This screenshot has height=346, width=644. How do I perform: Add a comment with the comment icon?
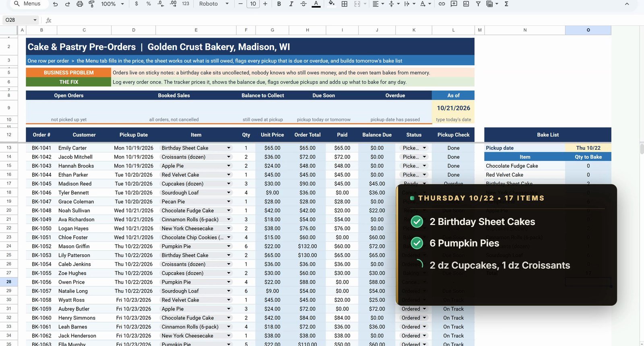pos(454,4)
